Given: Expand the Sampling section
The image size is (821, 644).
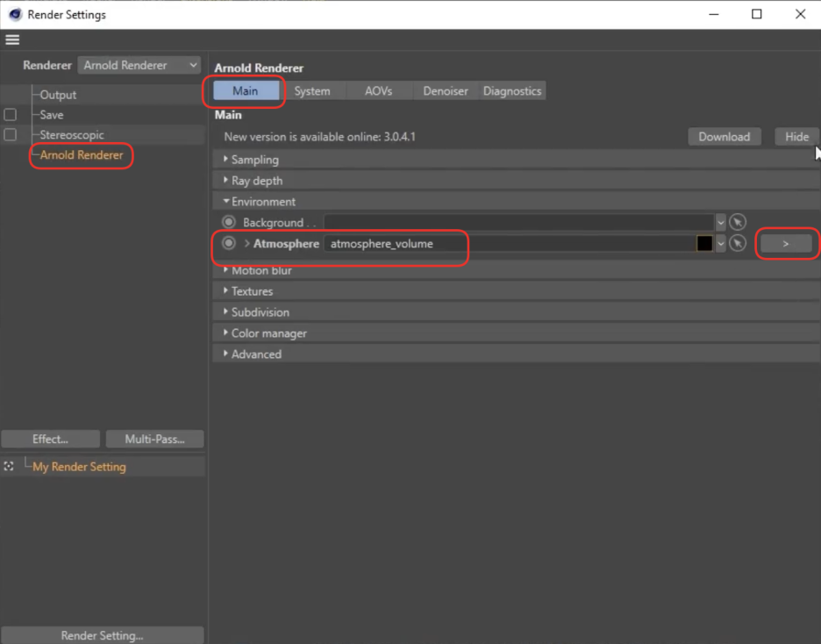Looking at the screenshot, I should tap(225, 159).
